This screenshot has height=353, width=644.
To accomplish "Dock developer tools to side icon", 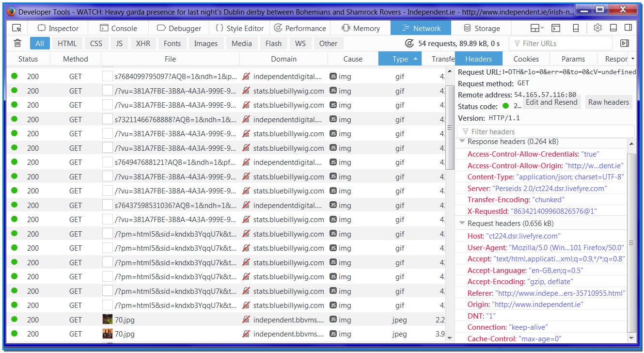I will [628, 28].
